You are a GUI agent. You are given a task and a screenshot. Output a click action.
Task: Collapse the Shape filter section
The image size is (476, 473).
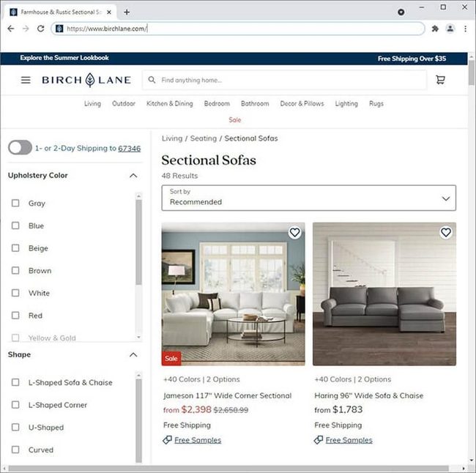pyautogui.click(x=133, y=354)
